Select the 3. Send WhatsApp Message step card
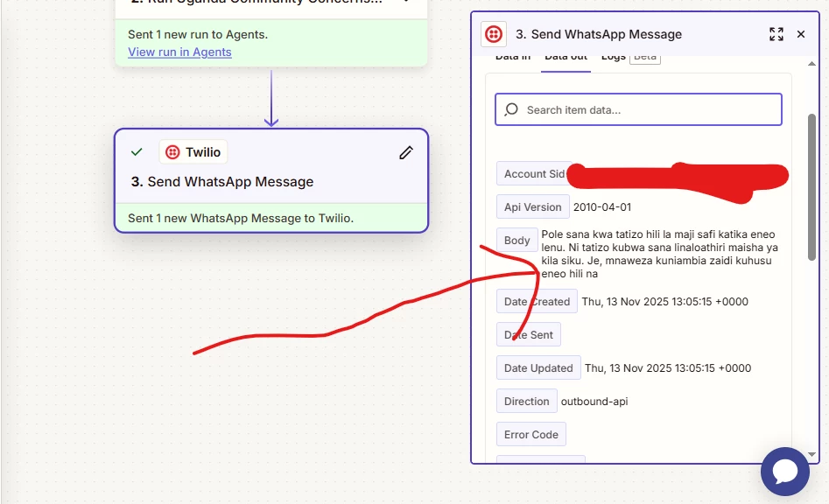Screen dimensions: 829x504 coord(271,180)
